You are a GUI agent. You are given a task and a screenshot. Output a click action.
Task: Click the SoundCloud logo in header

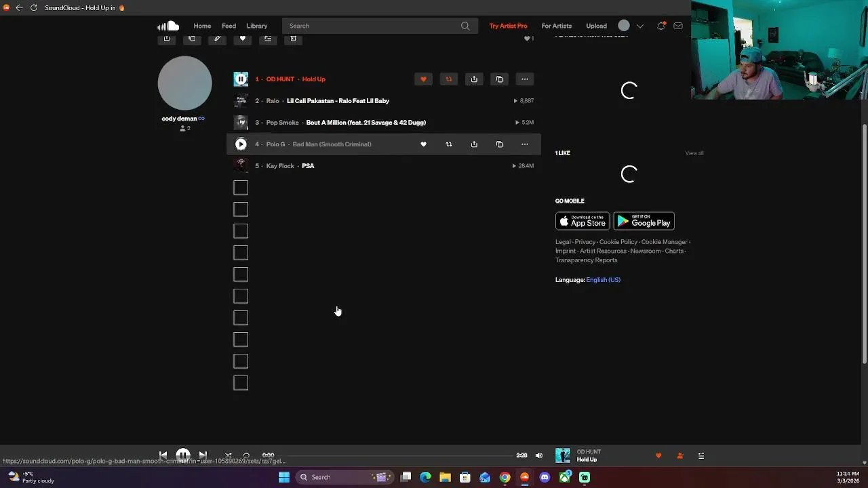(x=168, y=26)
